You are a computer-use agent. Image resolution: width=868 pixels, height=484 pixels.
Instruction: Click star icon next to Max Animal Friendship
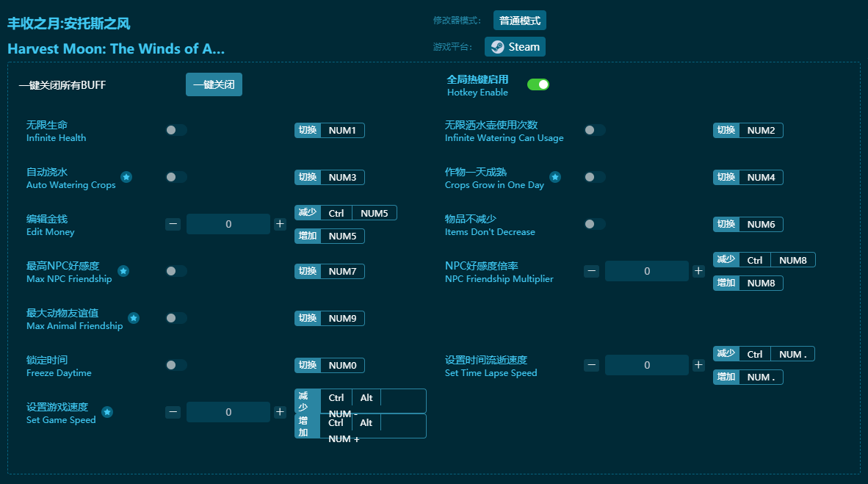point(134,318)
